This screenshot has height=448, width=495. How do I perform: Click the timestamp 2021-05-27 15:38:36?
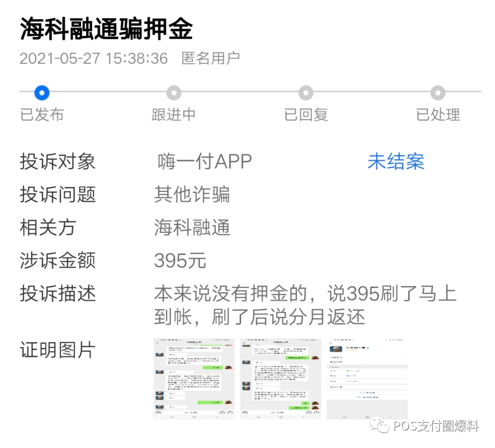point(94,58)
